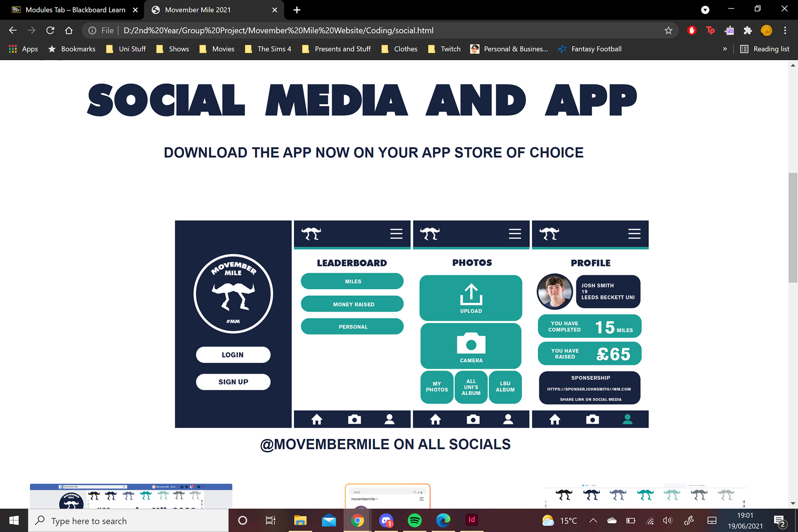Open the Tp extension icon
Image resolution: width=798 pixels, height=532 pixels.
(710, 30)
